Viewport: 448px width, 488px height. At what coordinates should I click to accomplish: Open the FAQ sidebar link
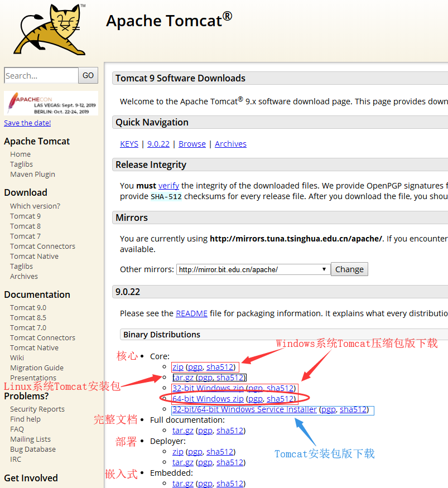pyautogui.click(x=17, y=429)
